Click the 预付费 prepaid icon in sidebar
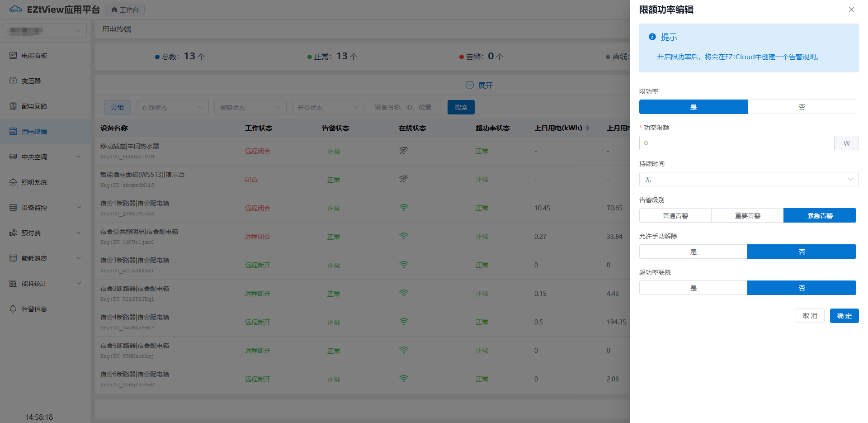Screen dimensions: 868x423 (x=13, y=233)
